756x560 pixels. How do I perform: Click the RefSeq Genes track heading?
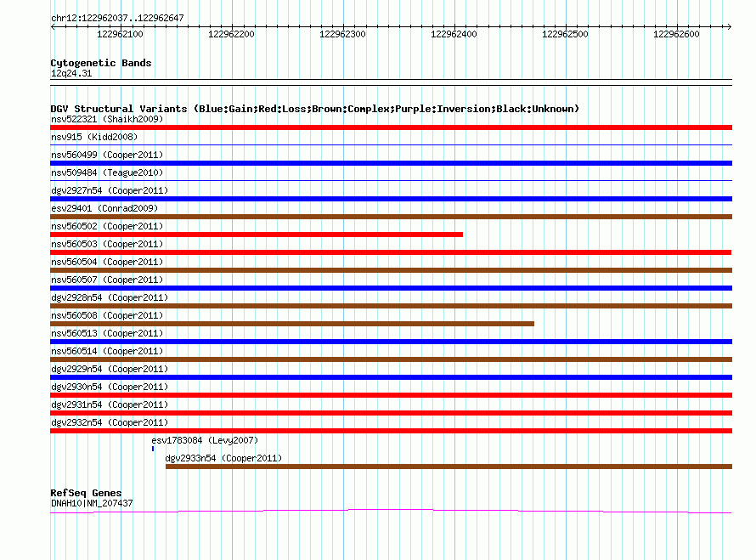tap(86, 493)
